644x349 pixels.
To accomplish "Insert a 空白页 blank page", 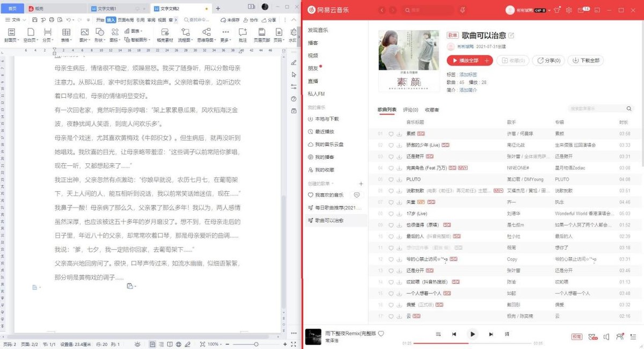I will (x=31, y=35).
